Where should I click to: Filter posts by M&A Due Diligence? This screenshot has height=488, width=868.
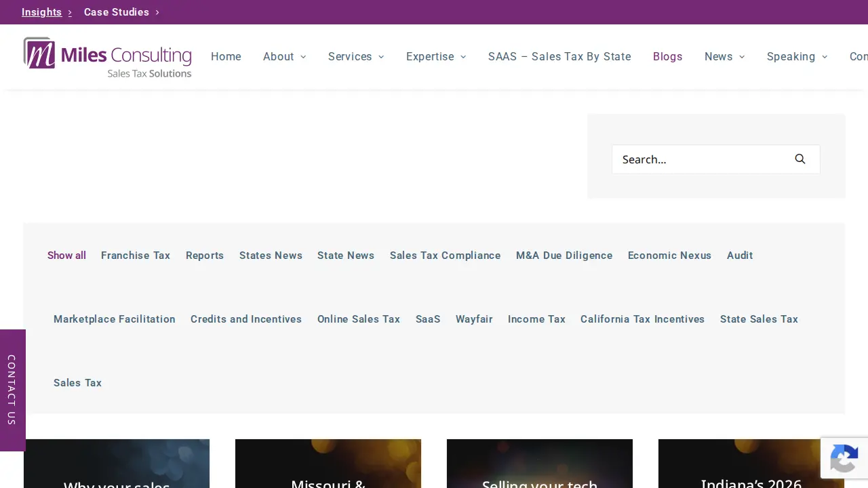click(x=564, y=256)
